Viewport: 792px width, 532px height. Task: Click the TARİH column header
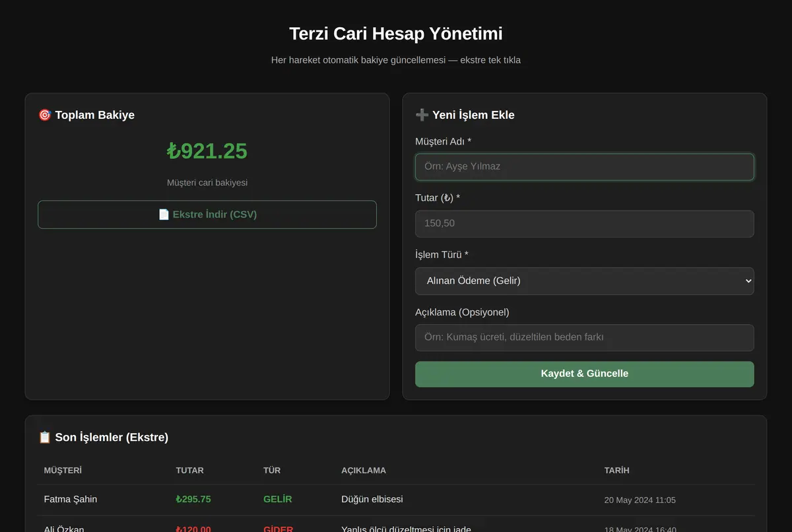point(617,471)
